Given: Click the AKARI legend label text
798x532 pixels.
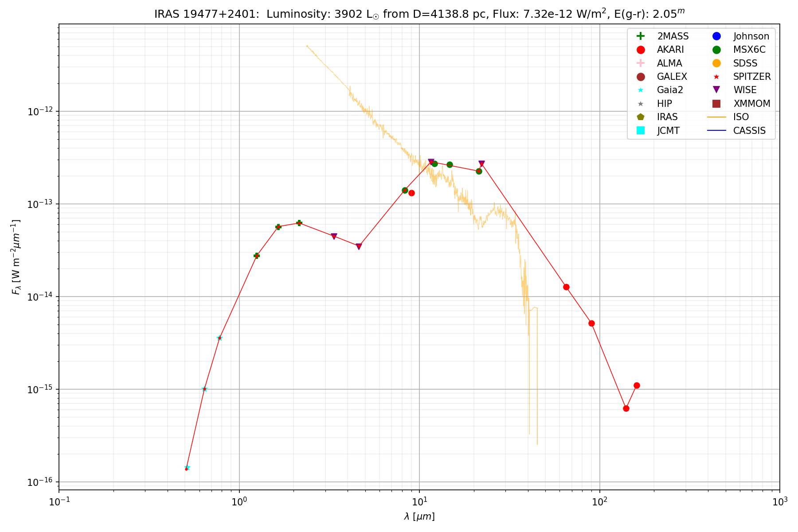Looking at the screenshot, I should [670, 50].
